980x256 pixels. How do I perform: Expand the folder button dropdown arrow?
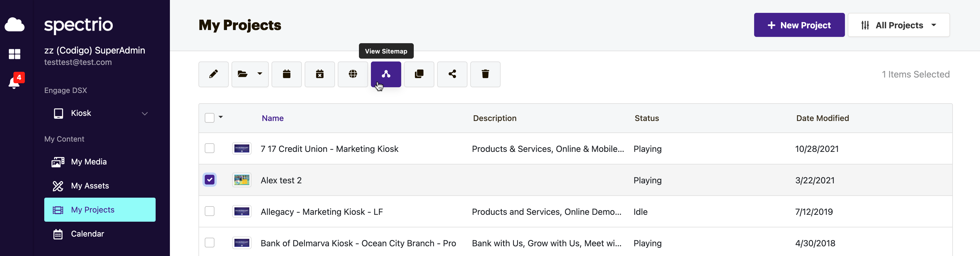point(260,74)
